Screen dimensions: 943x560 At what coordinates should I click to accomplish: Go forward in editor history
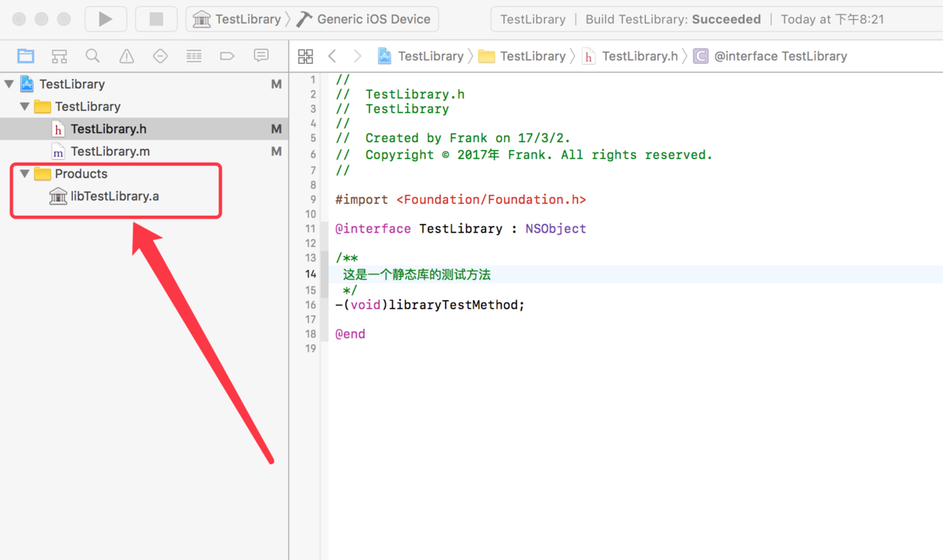pyautogui.click(x=357, y=56)
